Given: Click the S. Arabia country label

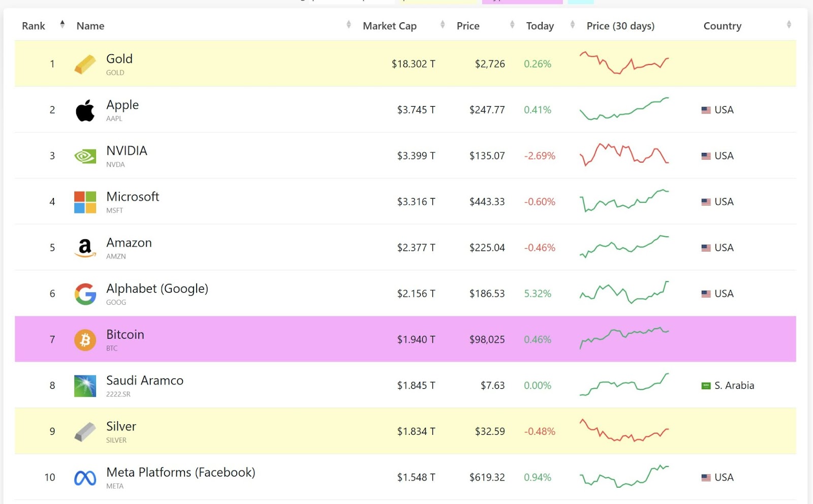Looking at the screenshot, I should (x=734, y=386).
